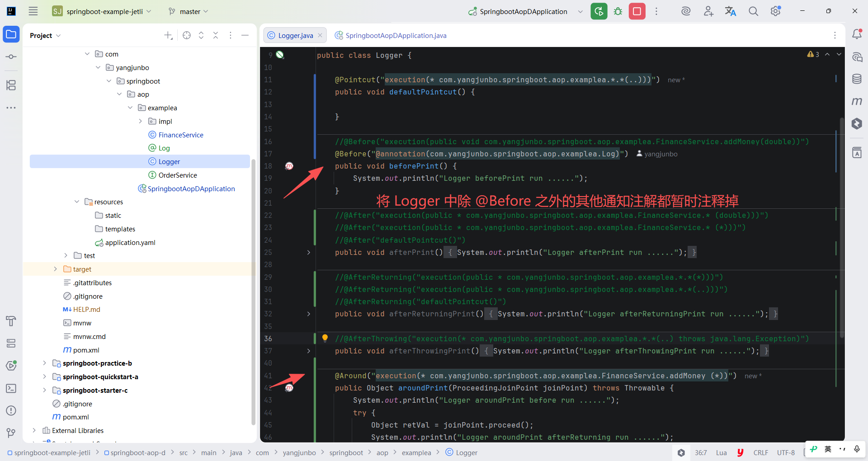Click the advice gutter icon on line 18
Viewport: 868px width, 461px height.
coord(289,166)
